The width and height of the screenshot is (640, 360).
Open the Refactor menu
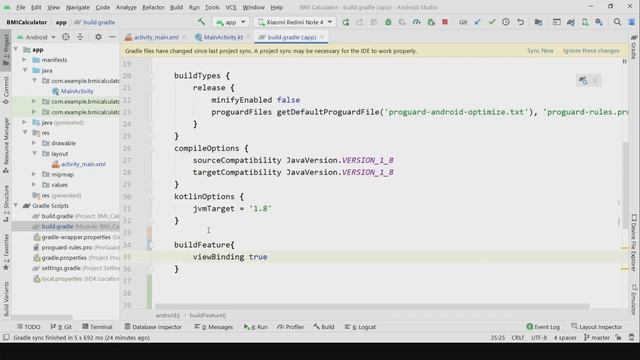(x=153, y=7)
